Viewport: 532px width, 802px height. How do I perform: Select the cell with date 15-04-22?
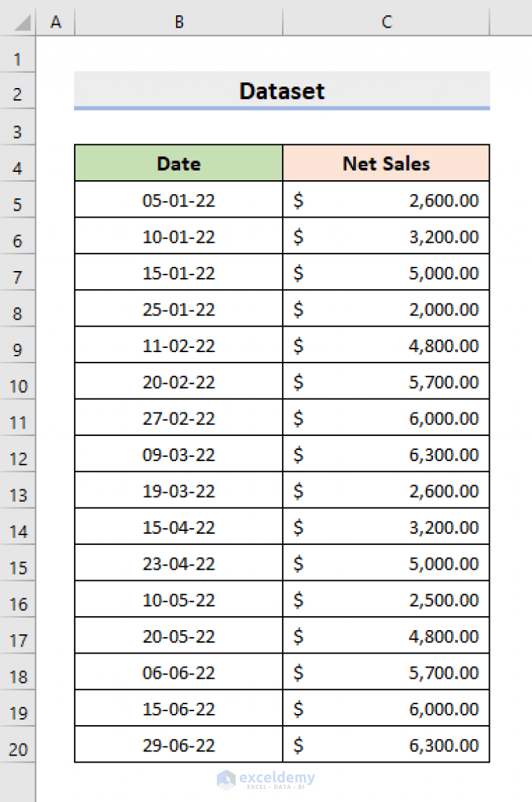(x=178, y=527)
